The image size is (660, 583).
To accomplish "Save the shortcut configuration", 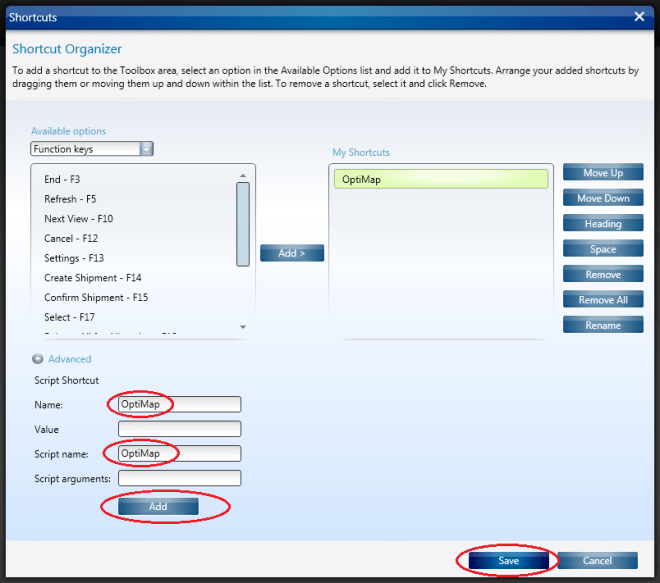I will coord(508,561).
